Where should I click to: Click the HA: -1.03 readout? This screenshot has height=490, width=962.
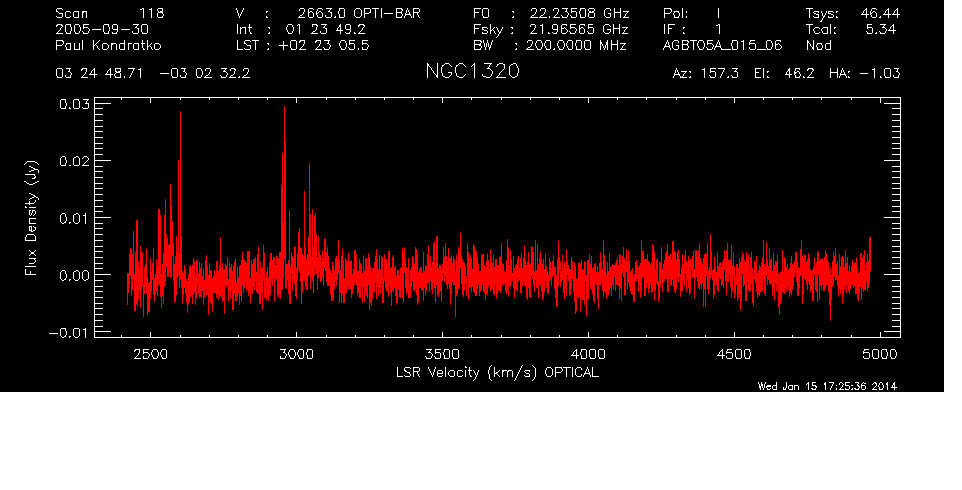click(x=864, y=74)
